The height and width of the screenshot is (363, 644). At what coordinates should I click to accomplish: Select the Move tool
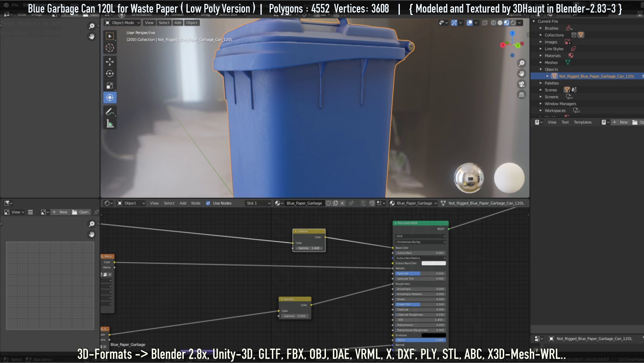coord(110,62)
